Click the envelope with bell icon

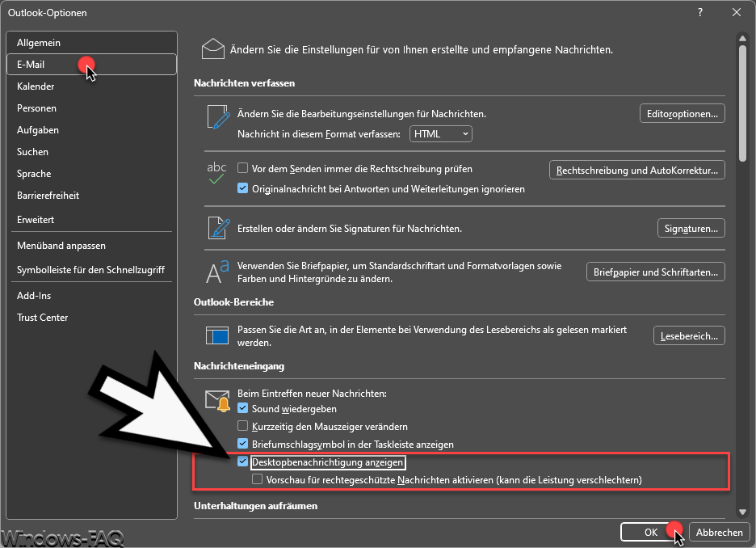(x=217, y=401)
